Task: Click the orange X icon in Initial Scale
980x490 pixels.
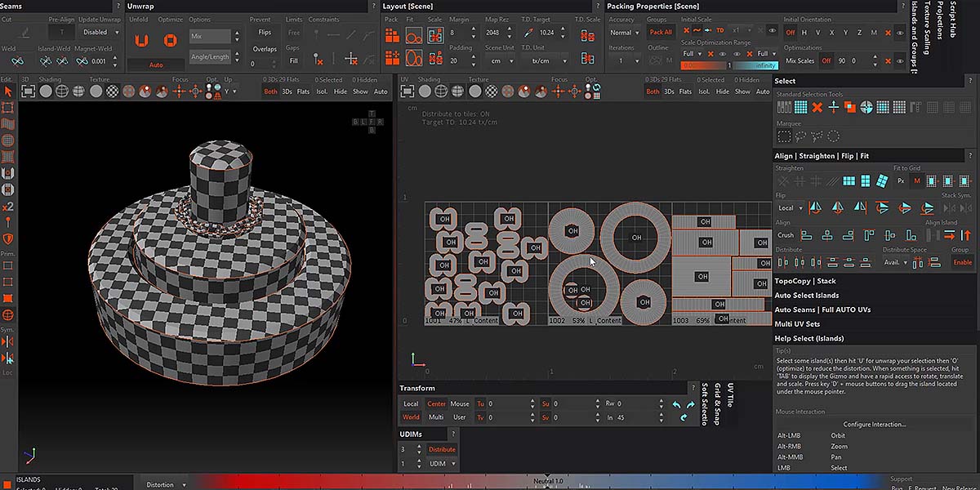Action: point(687,30)
